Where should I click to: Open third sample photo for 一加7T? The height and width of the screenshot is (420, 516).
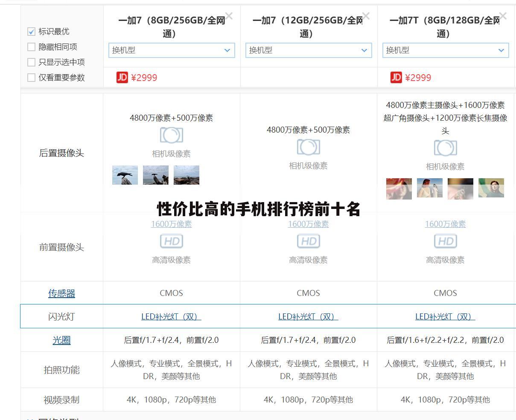tap(461, 188)
